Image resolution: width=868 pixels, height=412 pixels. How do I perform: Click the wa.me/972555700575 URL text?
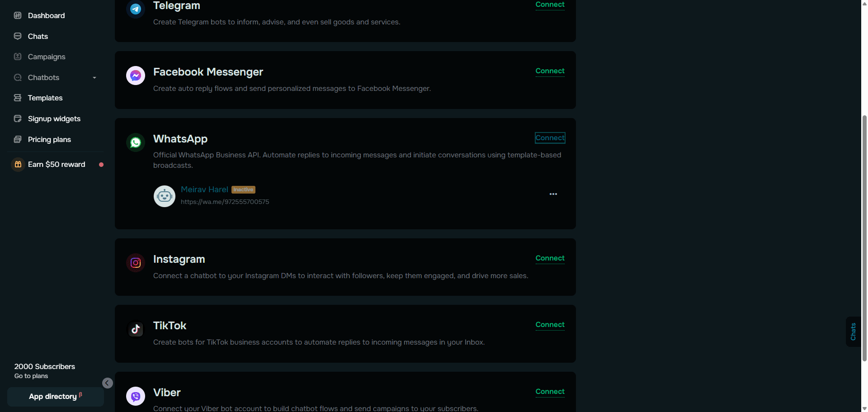[x=225, y=202]
